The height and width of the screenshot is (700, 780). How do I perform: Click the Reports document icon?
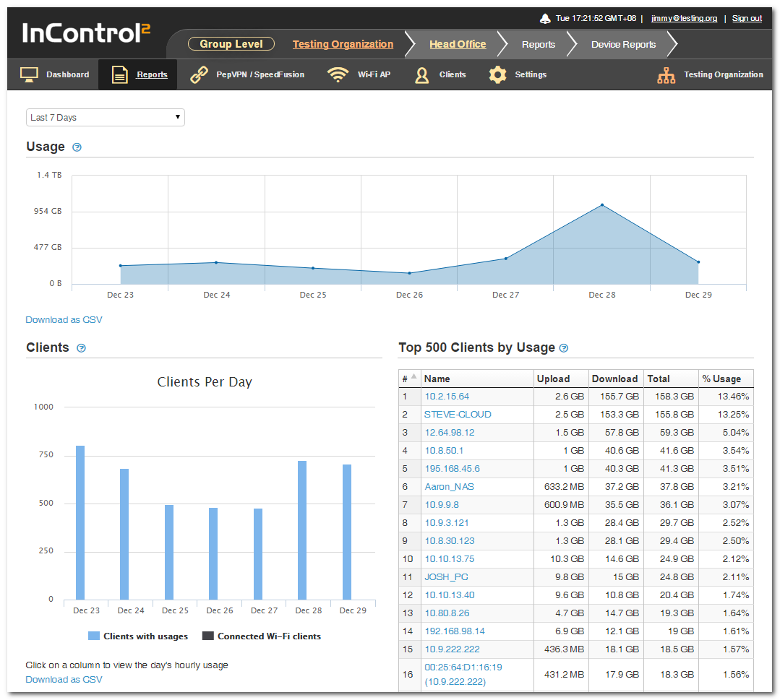coord(120,74)
